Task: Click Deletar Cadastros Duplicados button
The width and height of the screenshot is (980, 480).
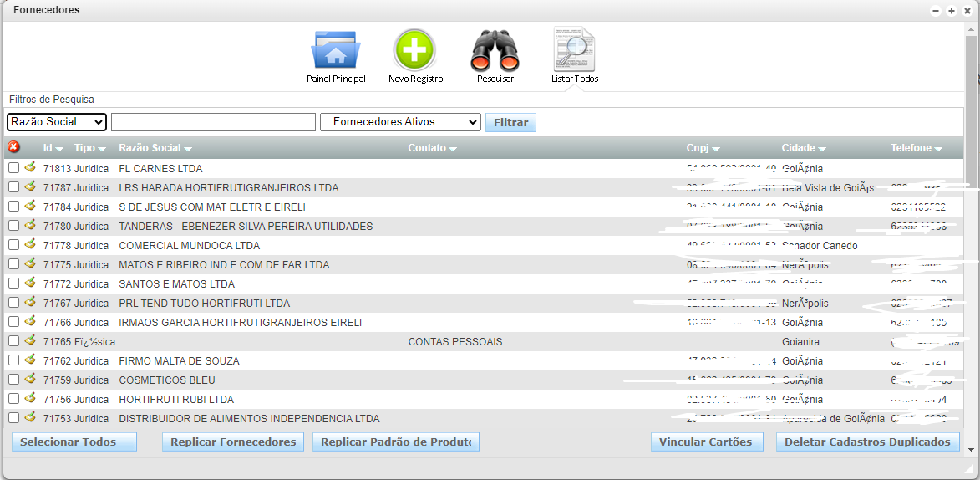Action: (867, 442)
